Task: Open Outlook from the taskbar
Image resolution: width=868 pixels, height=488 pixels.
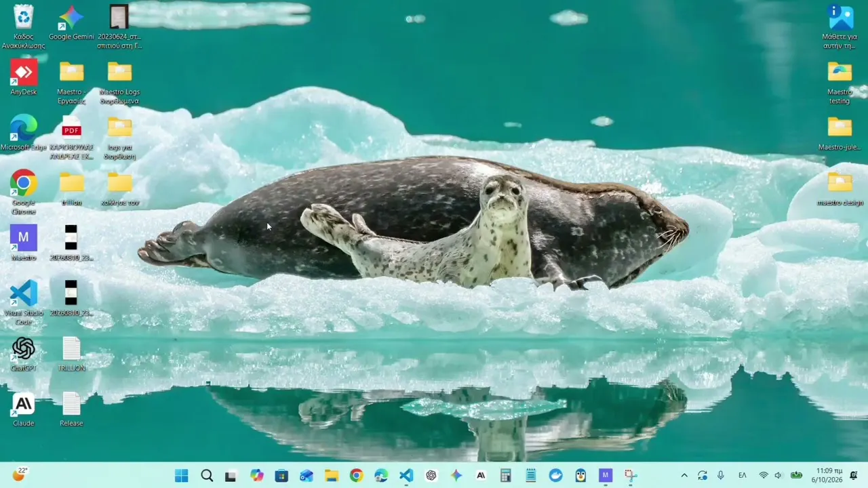Action: 307,476
